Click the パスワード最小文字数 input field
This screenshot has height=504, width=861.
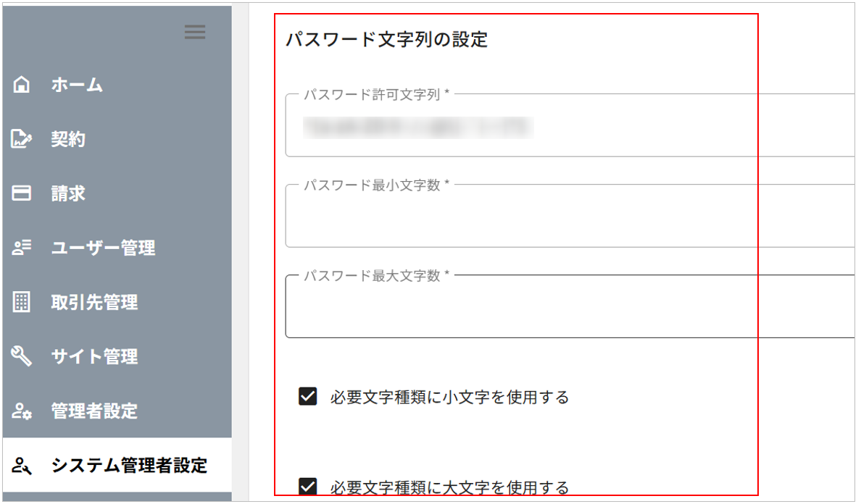point(565,219)
